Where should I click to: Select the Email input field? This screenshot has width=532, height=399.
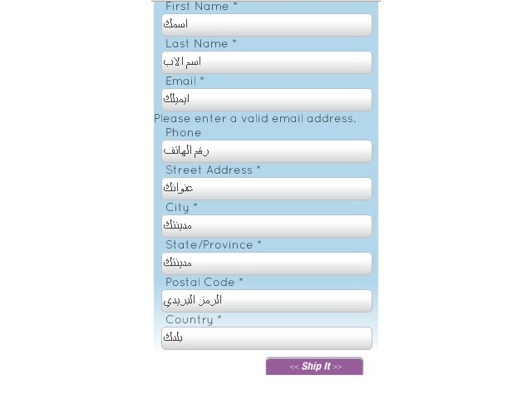tap(267, 100)
